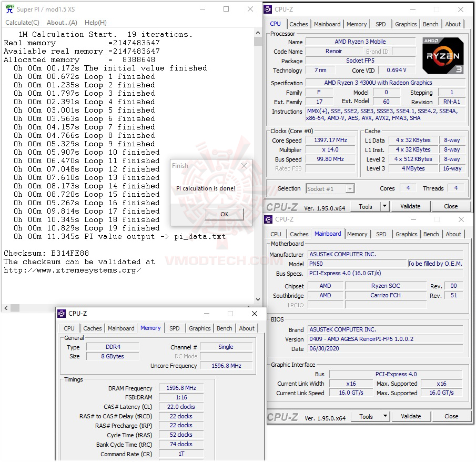
Task: Click Close button in top CPU-Z window
Action: [451, 207]
